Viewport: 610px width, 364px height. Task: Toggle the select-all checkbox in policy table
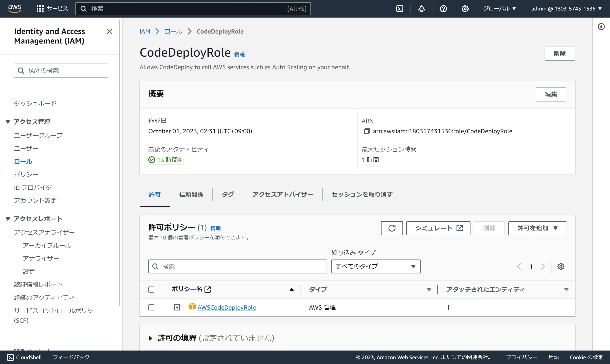click(151, 289)
